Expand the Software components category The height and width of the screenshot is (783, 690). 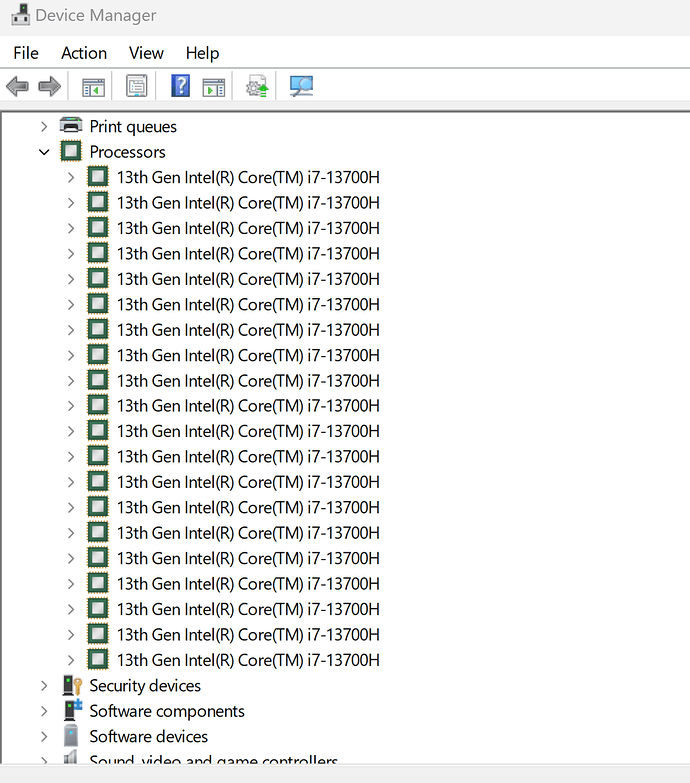[44, 711]
